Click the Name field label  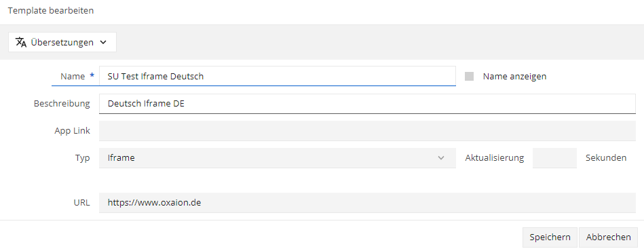73,76
